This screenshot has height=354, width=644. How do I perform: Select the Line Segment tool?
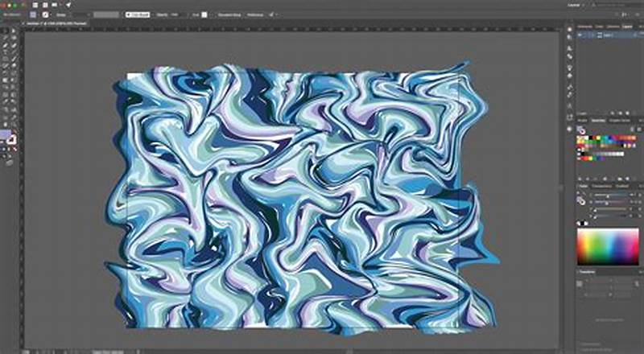14,52
